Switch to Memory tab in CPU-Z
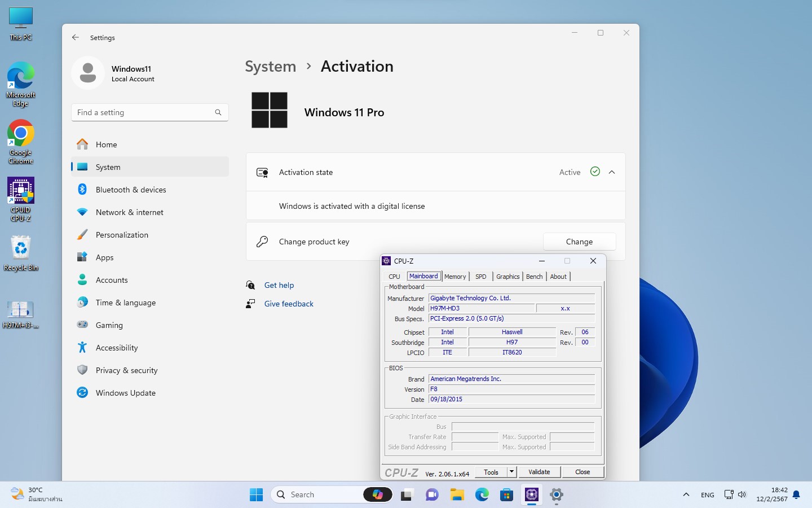The width and height of the screenshot is (812, 508). [455, 277]
